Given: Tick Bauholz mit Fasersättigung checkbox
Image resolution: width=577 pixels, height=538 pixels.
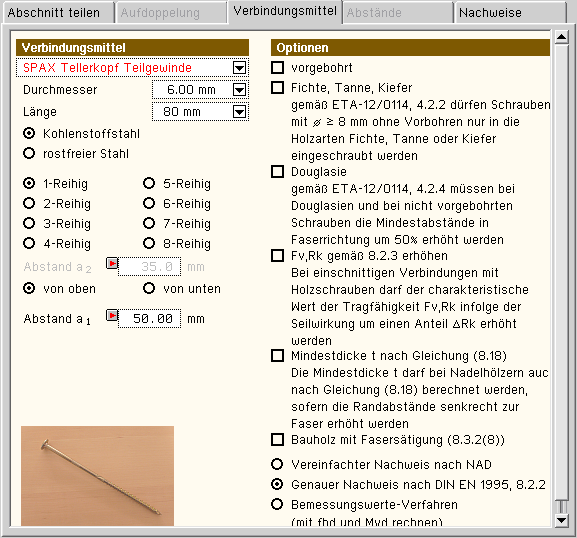Looking at the screenshot, I should [277, 439].
